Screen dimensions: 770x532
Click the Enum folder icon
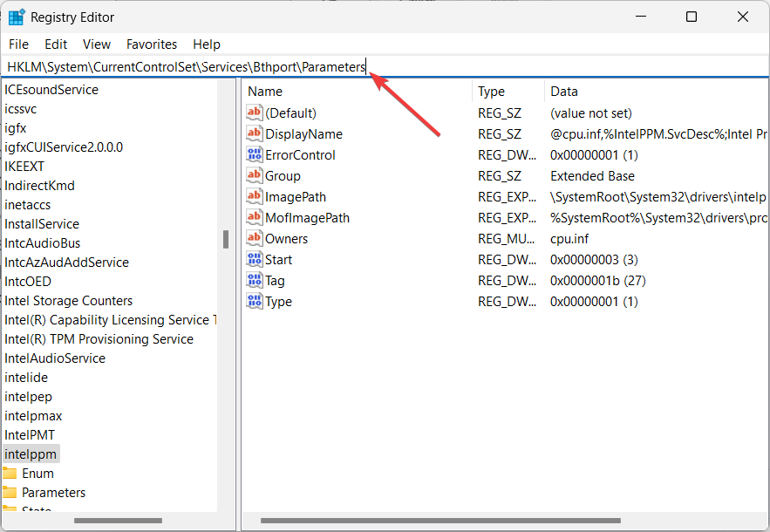coord(10,473)
